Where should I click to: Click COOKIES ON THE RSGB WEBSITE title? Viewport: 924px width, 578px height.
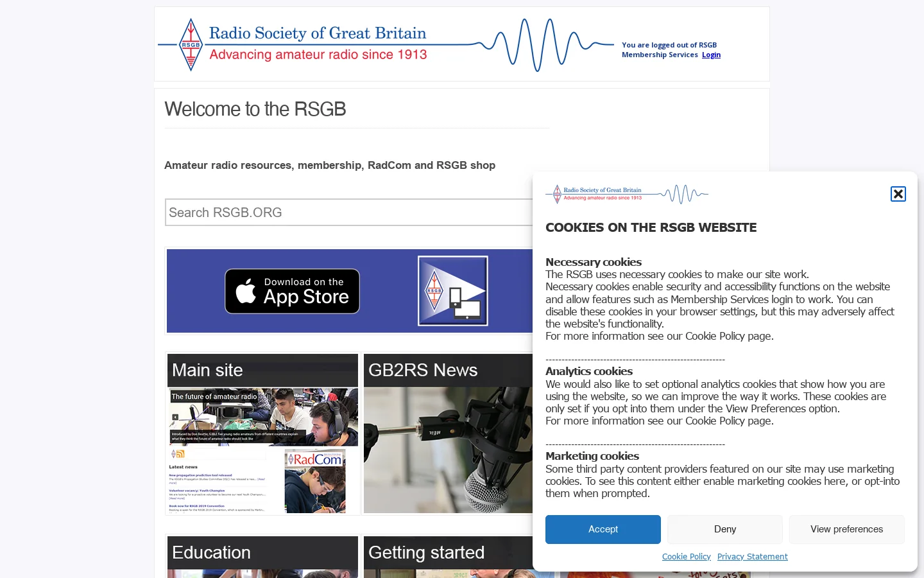(x=651, y=227)
